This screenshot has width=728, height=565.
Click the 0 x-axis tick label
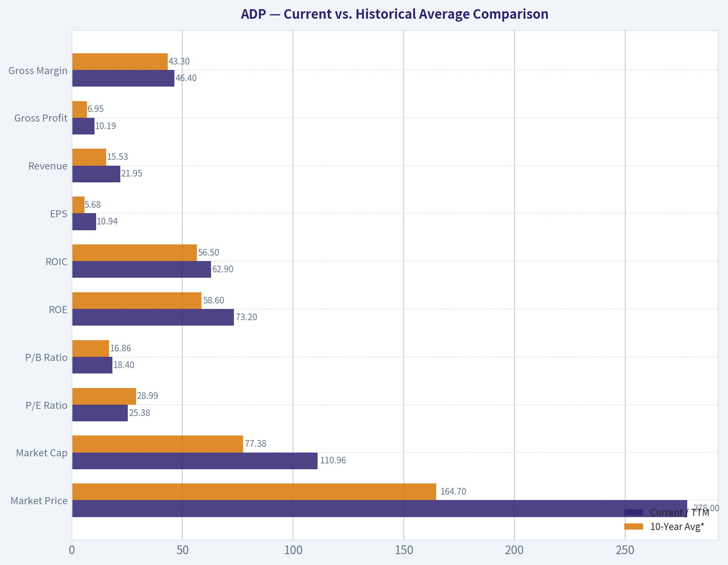72,550
